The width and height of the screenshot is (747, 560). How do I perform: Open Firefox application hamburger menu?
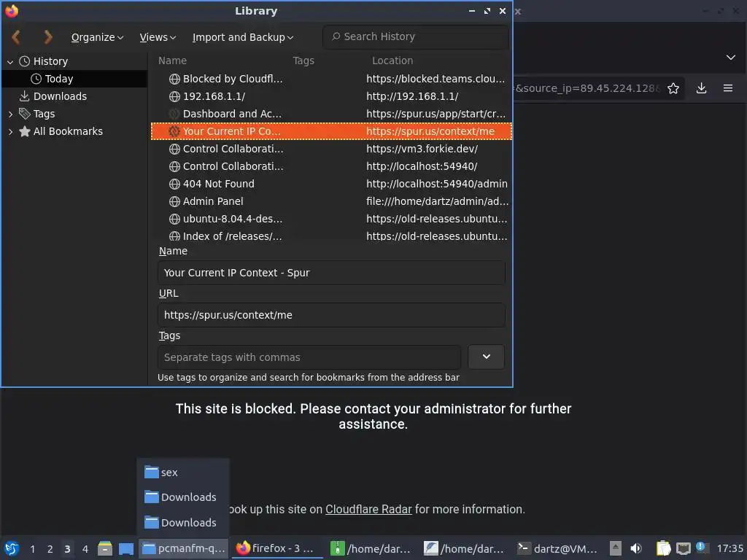(728, 88)
